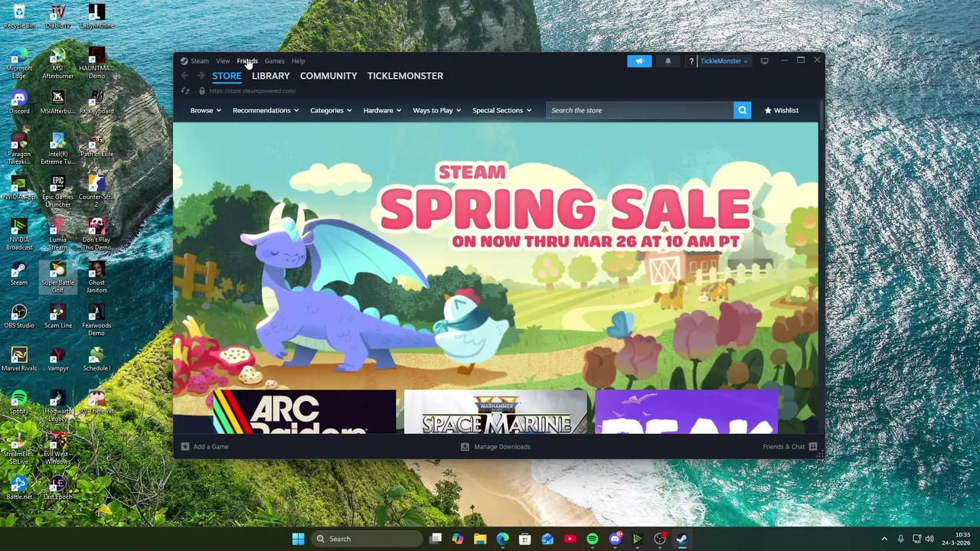Open the ARC Raiders game tile
The height and width of the screenshot is (551, 980).
pyautogui.click(x=305, y=412)
